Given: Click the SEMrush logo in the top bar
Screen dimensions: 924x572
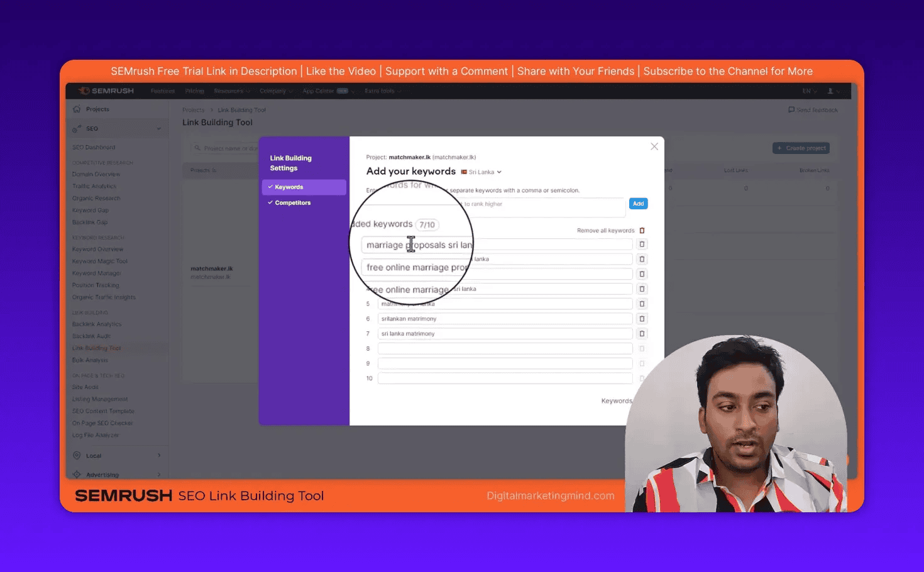Looking at the screenshot, I should click(x=105, y=91).
